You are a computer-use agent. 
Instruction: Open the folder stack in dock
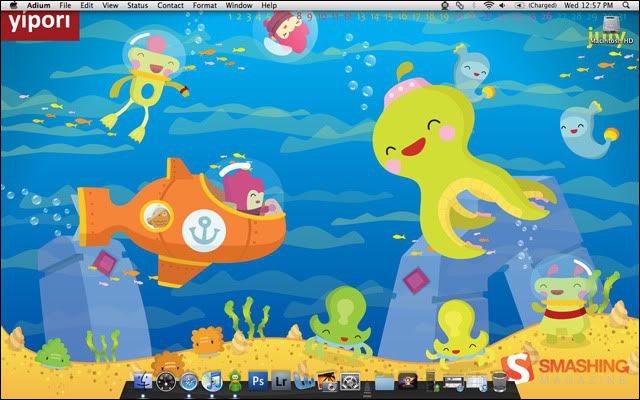tap(385, 381)
